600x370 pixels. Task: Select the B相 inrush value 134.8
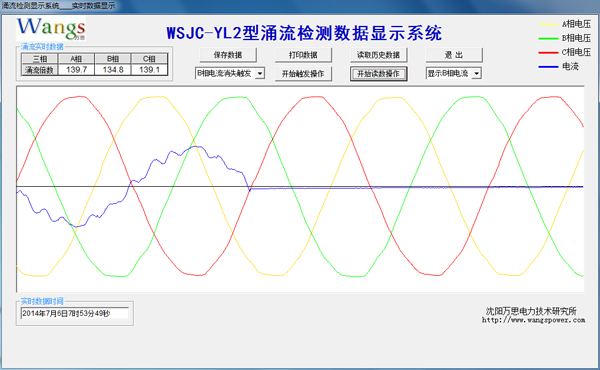coord(113,70)
